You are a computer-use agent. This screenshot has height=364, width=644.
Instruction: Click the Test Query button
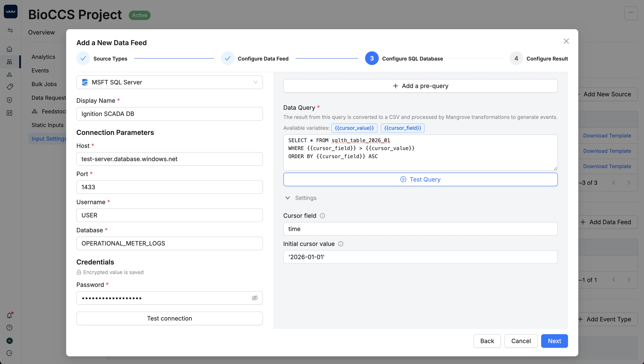[x=420, y=179]
